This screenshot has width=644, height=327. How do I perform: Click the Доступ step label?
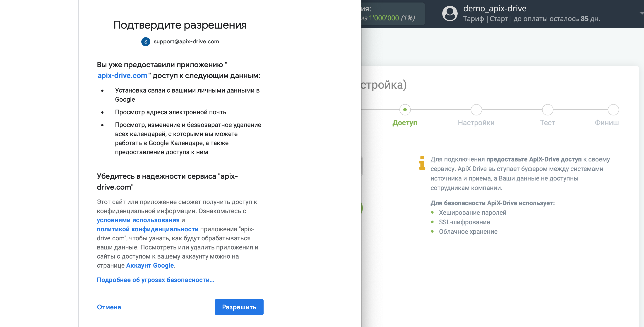(x=405, y=123)
